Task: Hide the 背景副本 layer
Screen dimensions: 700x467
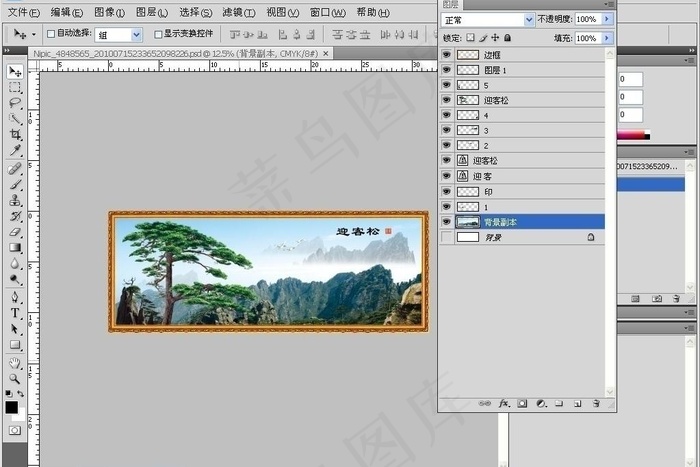Action: [x=446, y=222]
